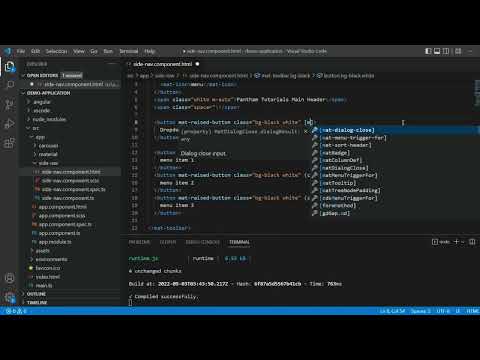
Task: Choose [matBadge] autocomplete suggestion
Action: (x=335, y=153)
